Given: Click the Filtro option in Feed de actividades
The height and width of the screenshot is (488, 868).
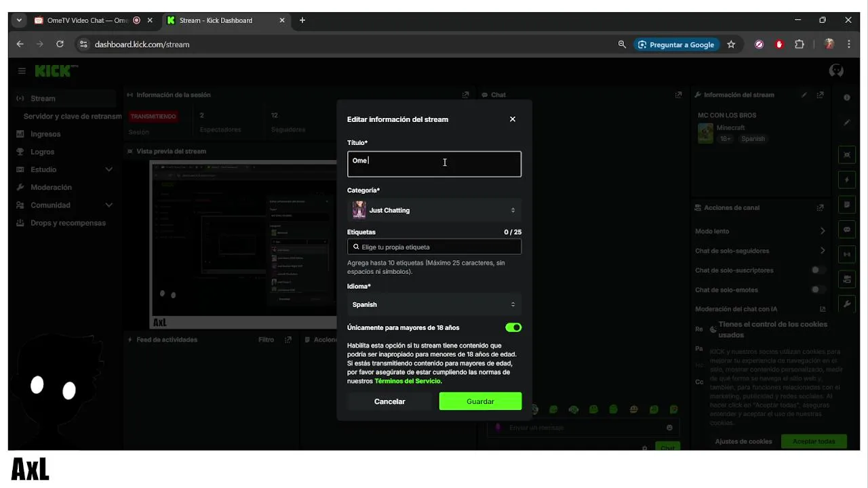Looking at the screenshot, I should (x=266, y=340).
